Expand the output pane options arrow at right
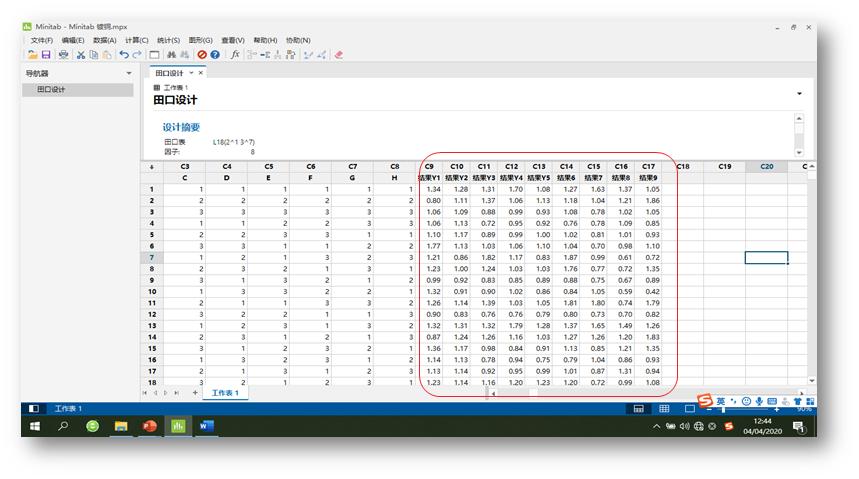Viewport: 859px width, 479px height. click(799, 94)
